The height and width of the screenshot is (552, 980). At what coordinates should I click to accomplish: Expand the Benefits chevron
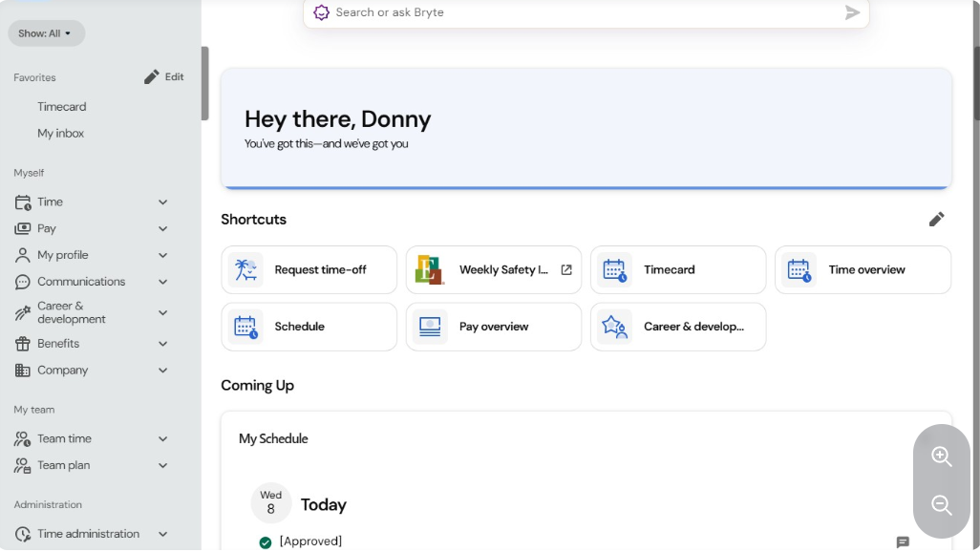[x=162, y=344]
